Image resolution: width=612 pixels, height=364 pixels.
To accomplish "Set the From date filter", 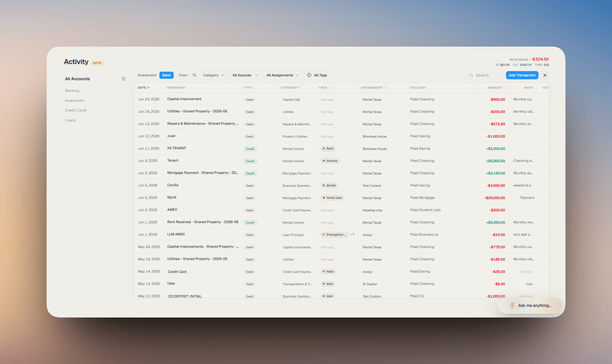I will (x=183, y=75).
